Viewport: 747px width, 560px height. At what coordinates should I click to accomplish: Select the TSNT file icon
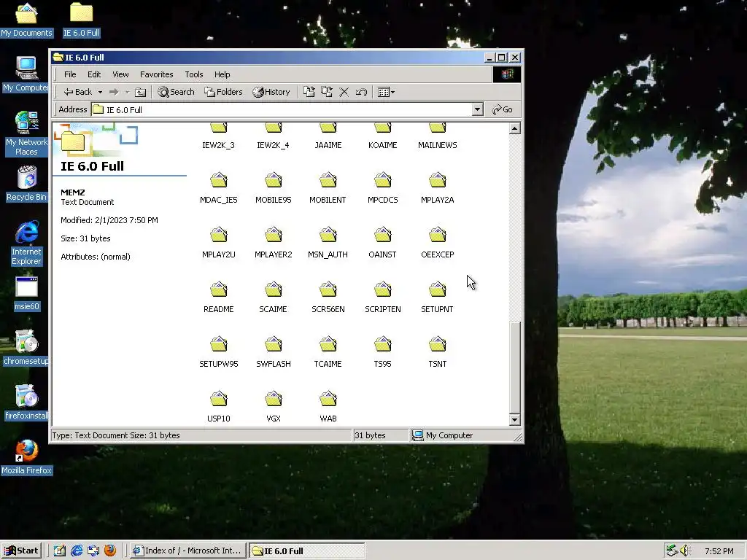(x=438, y=345)
